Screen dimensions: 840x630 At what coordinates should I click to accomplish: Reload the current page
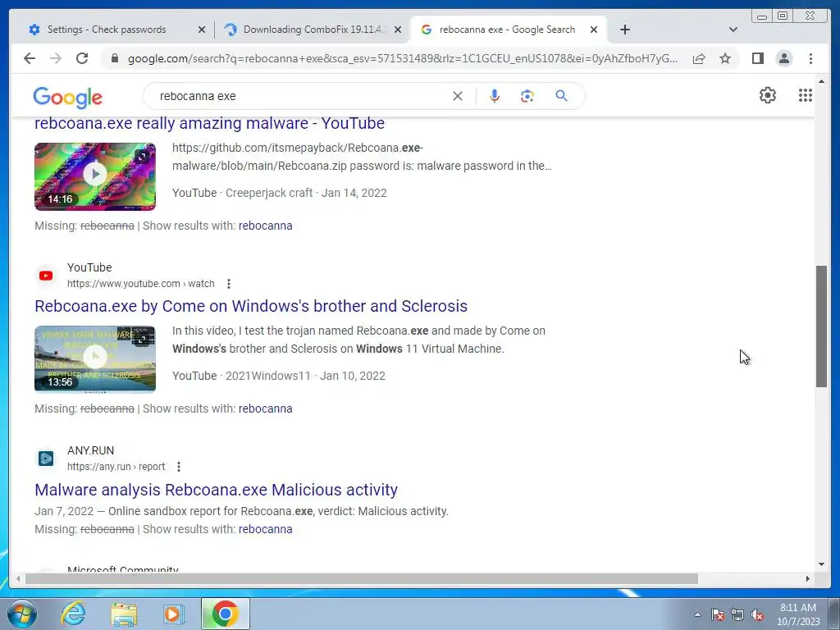pyautogui.click(x=82, y=58)
